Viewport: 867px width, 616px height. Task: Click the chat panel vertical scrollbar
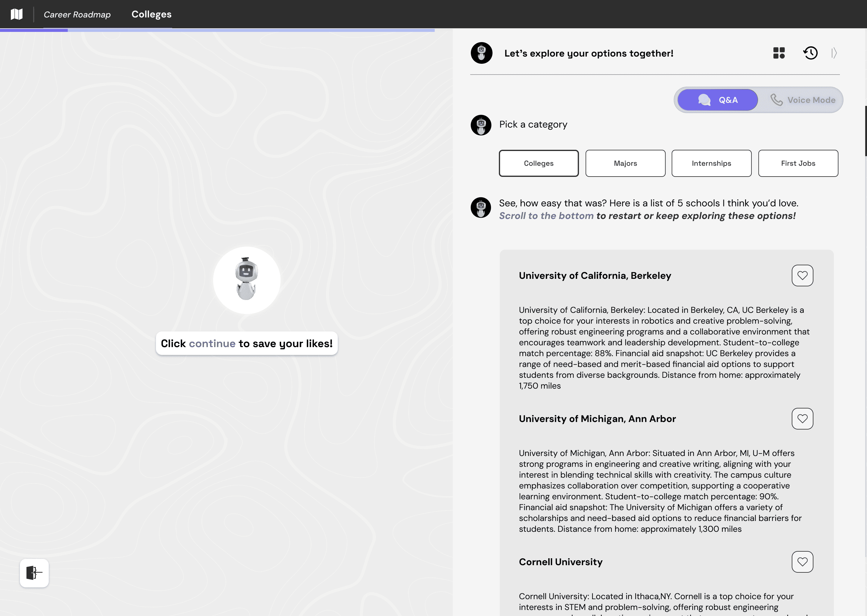pyautogui.click(x=865, y=131)
